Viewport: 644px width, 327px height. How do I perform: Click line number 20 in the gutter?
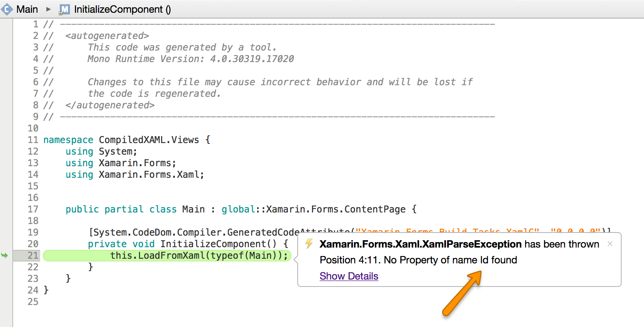(x=33, y=244)
